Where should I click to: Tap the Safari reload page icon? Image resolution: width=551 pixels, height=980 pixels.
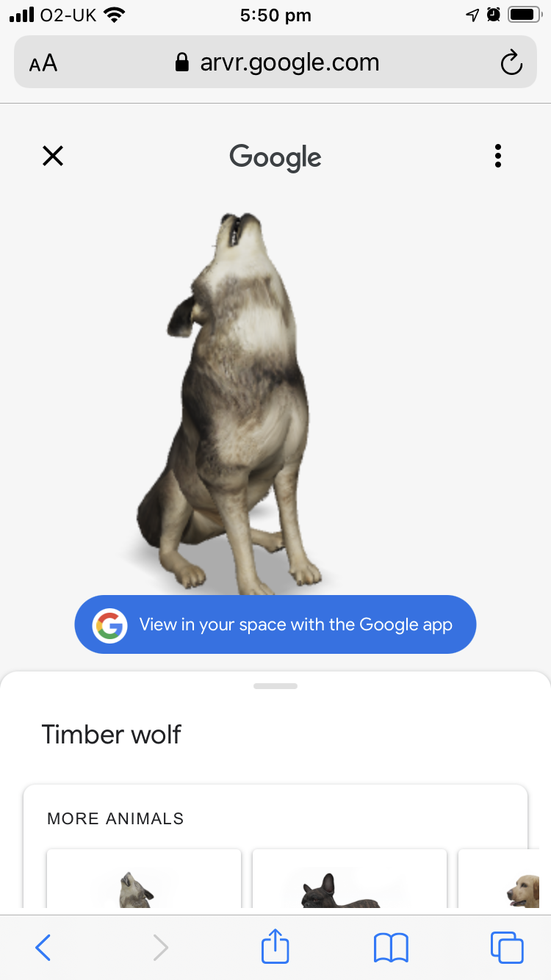coord(511,63)
